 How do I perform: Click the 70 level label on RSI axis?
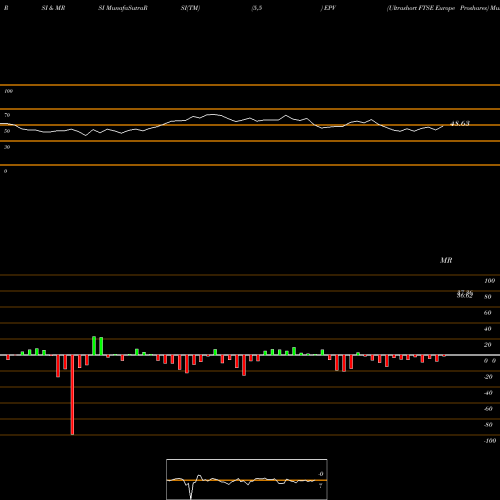click(x=7, y=115)
